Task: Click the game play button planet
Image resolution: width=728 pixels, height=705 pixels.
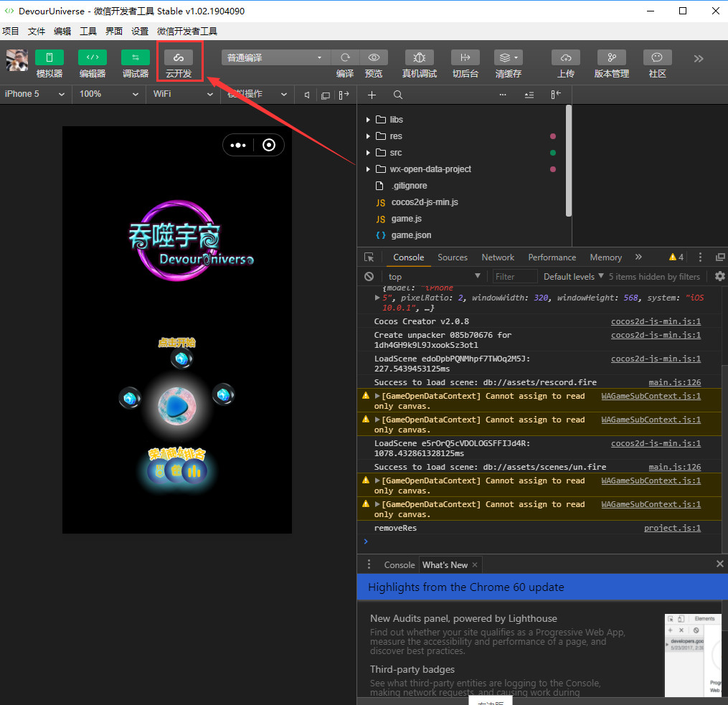Action: click(177, 406)
